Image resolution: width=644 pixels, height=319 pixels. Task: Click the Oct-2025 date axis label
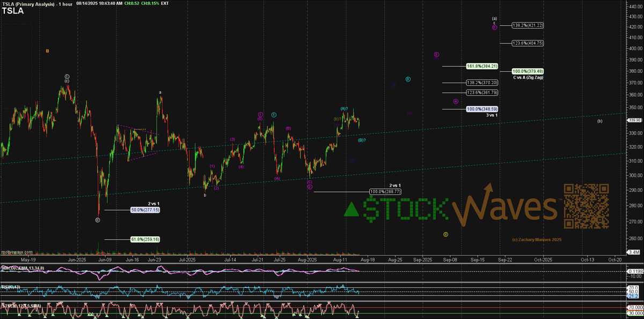(543, 259)
